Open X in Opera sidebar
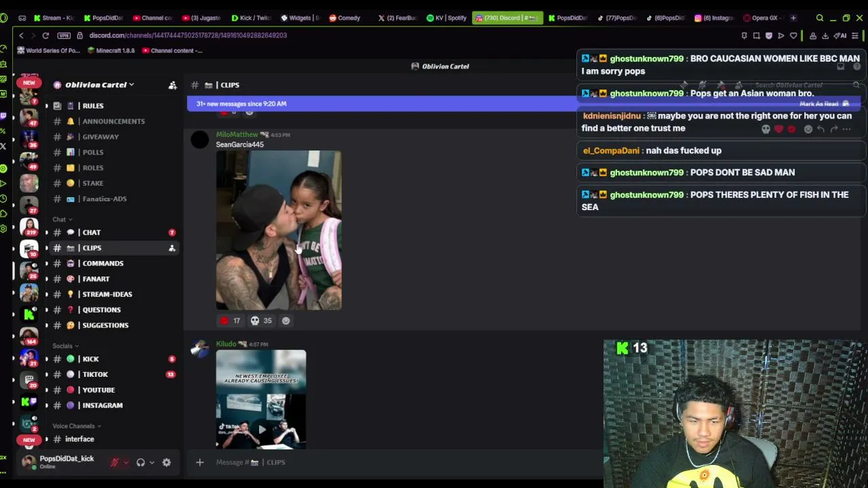The height and width of the screenshot is (488, 868). tap(4, 146)
